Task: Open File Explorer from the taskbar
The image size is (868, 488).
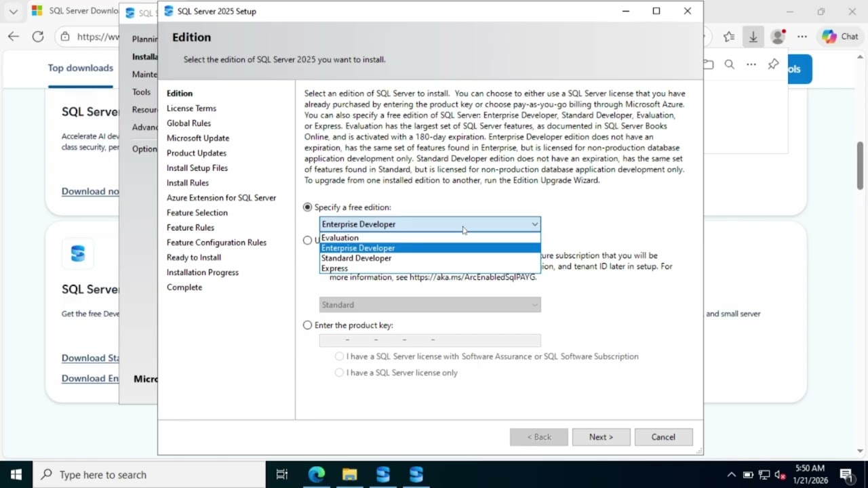Action: [349, 474]
